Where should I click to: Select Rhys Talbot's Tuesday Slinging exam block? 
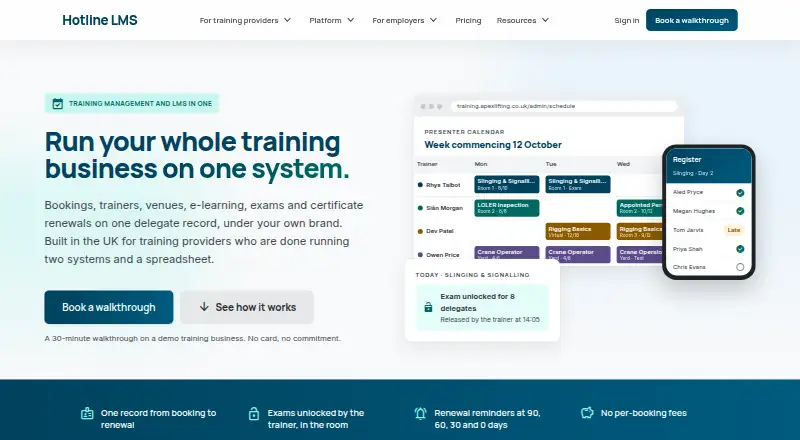point(578,184)
